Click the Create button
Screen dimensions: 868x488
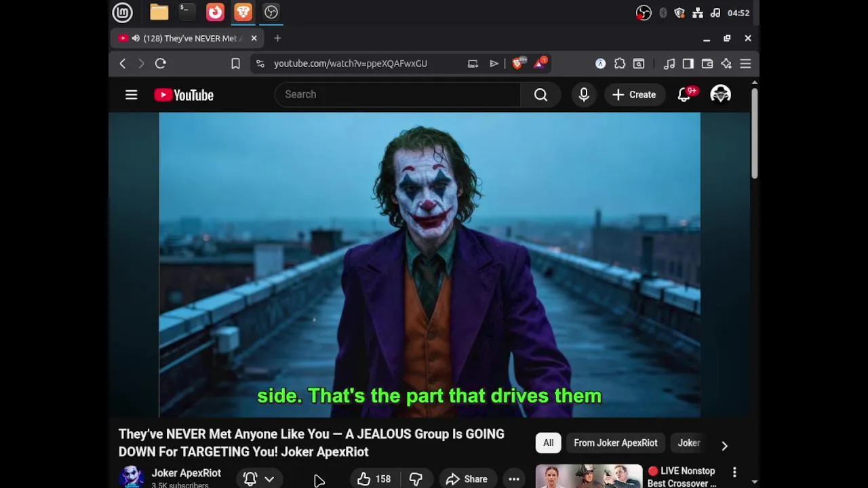(x=634, y=95)
